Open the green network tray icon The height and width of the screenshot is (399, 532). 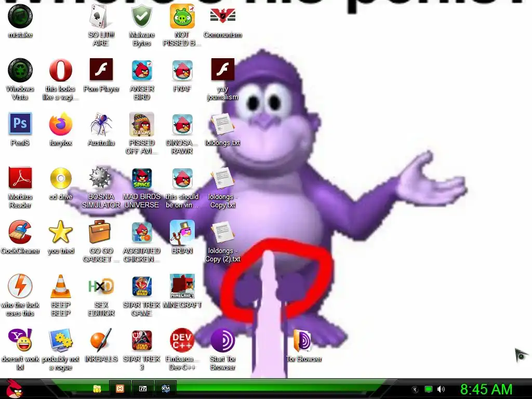429,390
